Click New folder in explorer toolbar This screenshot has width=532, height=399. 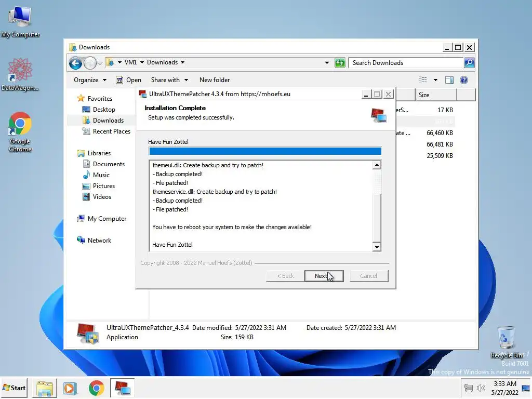point(215,80)
